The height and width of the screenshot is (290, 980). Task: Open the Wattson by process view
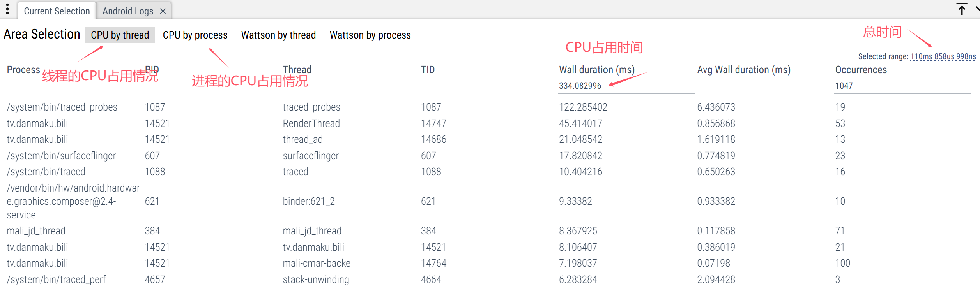coord(370,35)
